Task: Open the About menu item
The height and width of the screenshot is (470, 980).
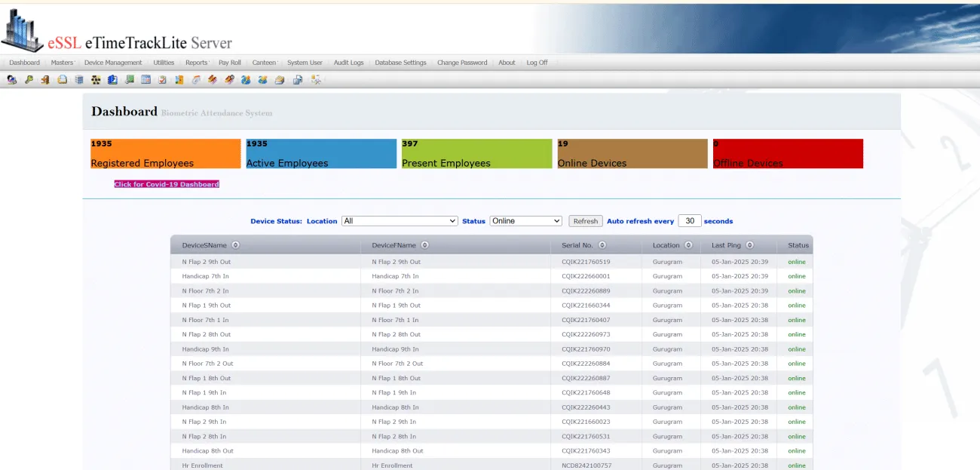Action: [507, 63]
